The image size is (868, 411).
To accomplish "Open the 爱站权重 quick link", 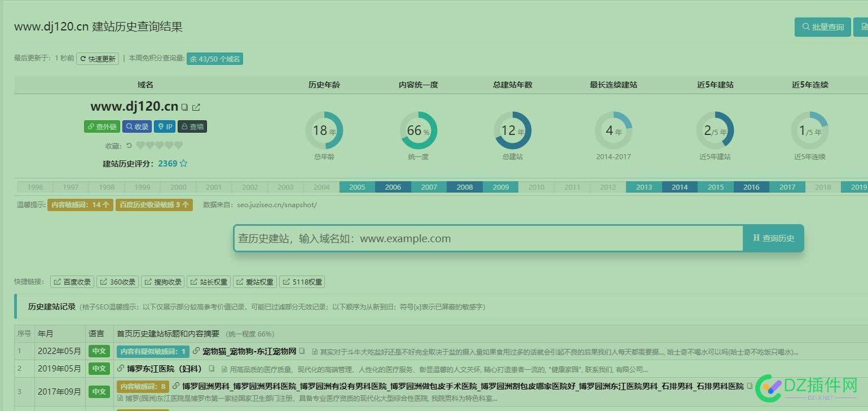I will coord(255,282).
